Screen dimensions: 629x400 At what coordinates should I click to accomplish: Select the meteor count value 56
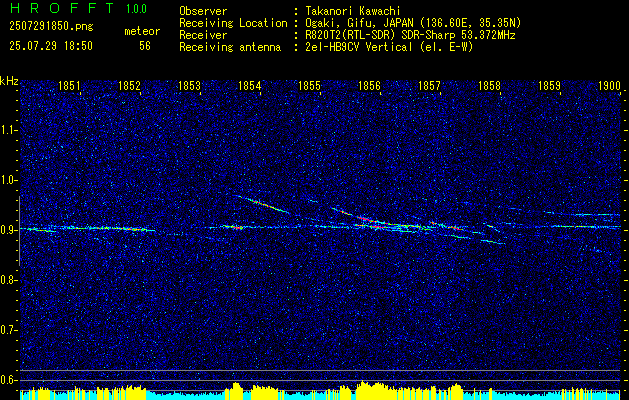(x=145, y=46)
